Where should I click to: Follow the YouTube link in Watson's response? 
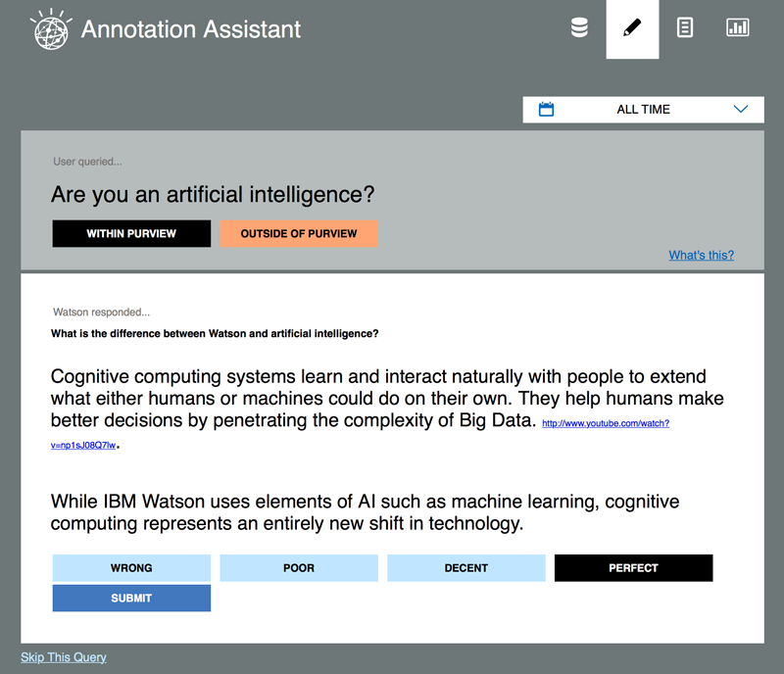(605, 423)
